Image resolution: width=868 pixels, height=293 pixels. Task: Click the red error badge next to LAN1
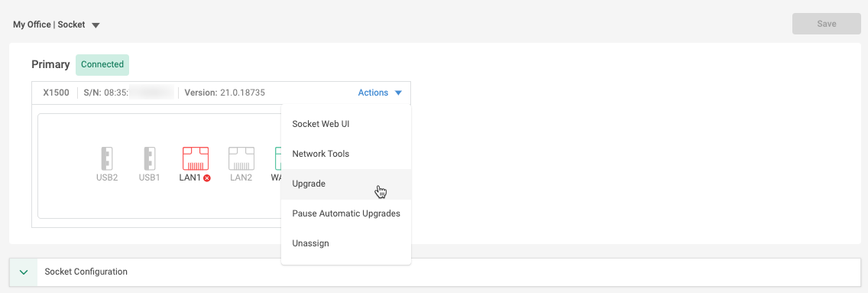point(207,178)
